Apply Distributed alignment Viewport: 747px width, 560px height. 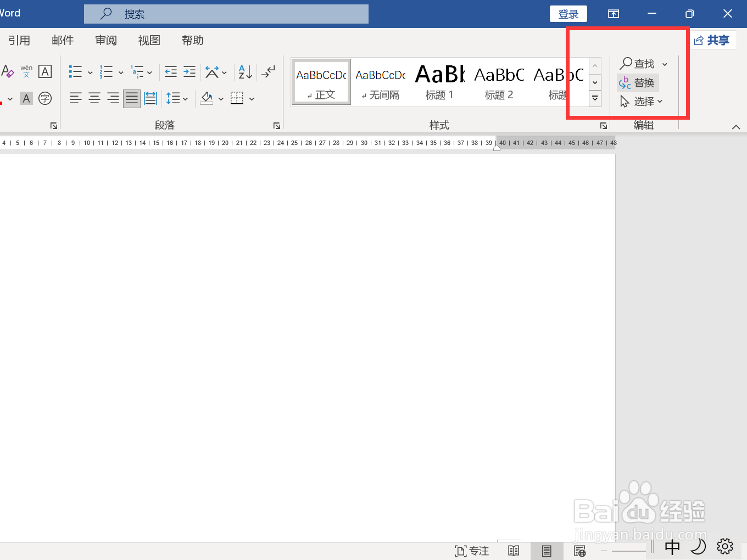150,99
